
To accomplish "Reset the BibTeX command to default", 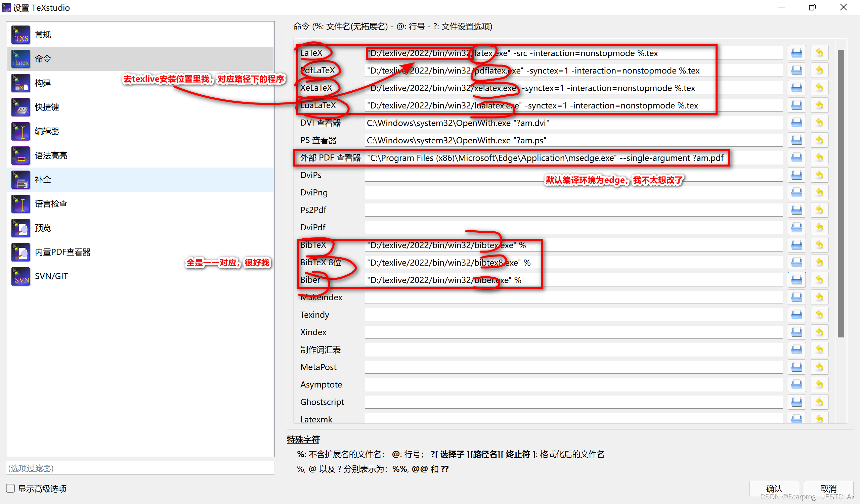I will tap(819, 245).
